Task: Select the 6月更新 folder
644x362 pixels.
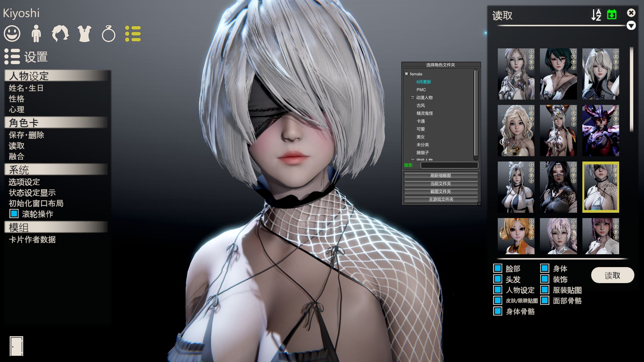Action: pyautogui.click(x=424, y=82)
